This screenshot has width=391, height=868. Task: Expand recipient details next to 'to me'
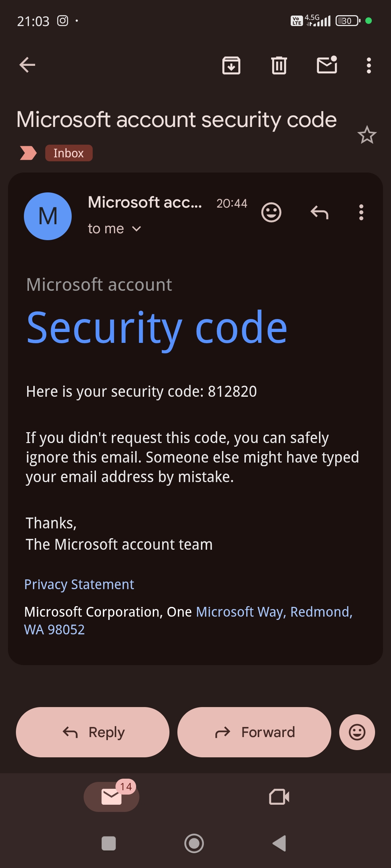coord(136,229)
